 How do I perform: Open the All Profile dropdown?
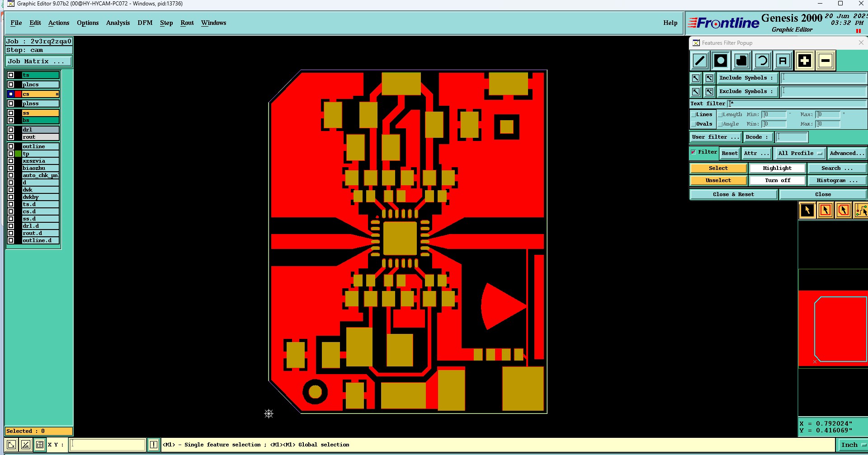tap(799, 153)
